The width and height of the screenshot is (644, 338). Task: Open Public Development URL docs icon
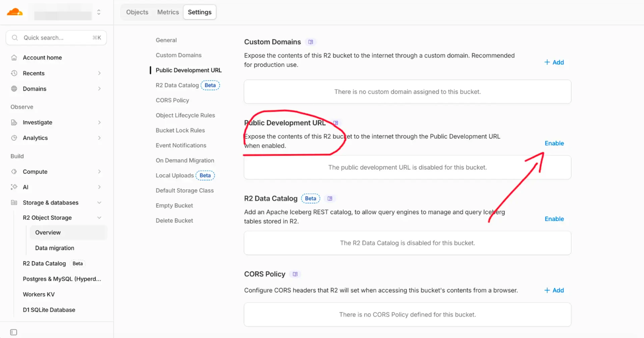pos(336,123)
